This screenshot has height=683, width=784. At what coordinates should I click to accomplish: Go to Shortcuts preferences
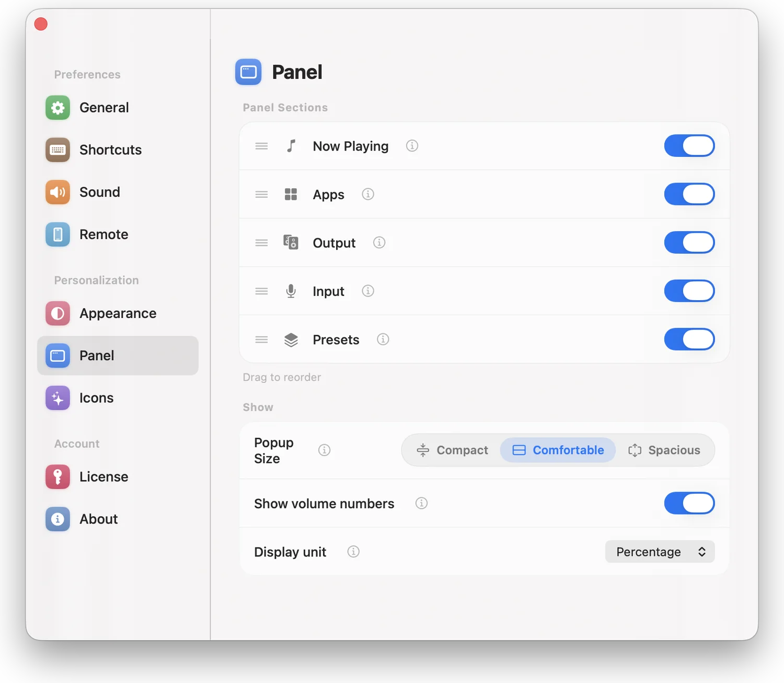tap(118, 150)
